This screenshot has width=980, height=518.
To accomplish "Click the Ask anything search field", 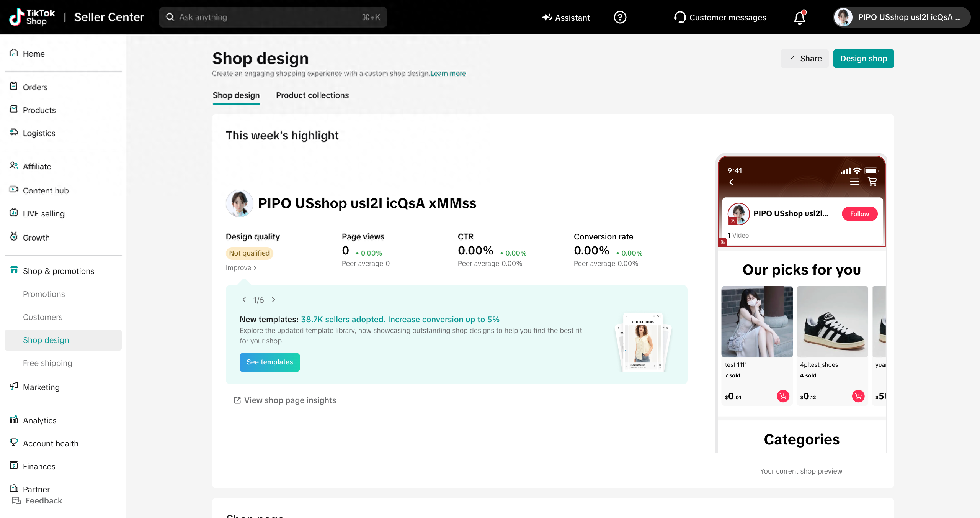I will click(273, 17).
